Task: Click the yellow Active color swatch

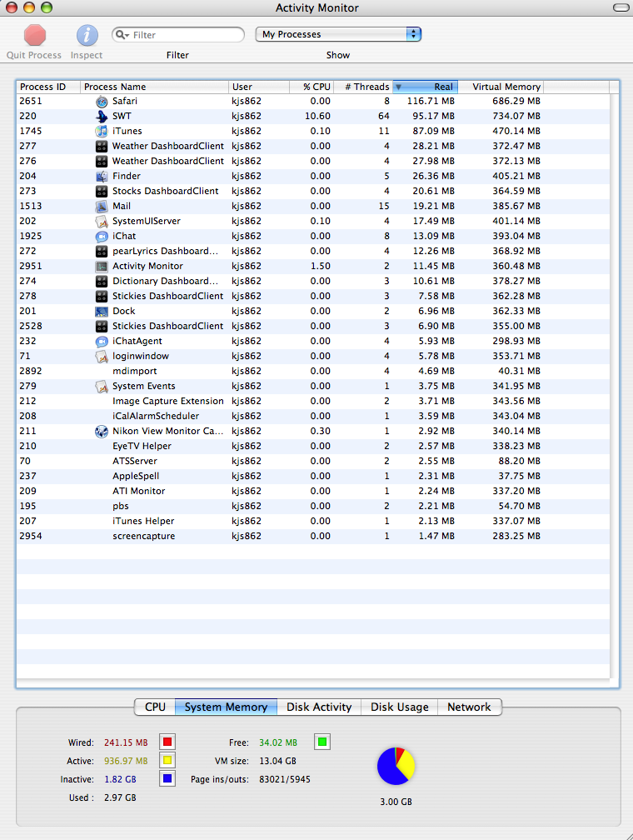Action: (x=167, y=760)
